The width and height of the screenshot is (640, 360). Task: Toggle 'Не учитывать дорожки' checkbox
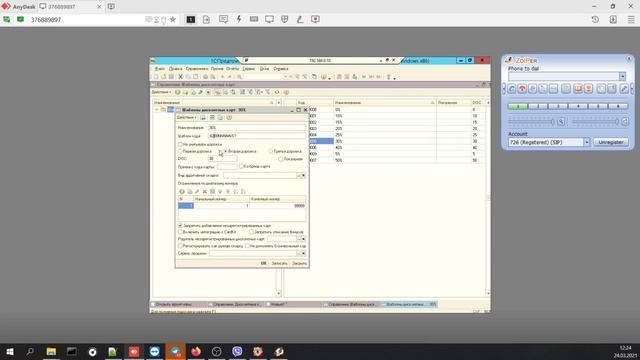point(180,144)
